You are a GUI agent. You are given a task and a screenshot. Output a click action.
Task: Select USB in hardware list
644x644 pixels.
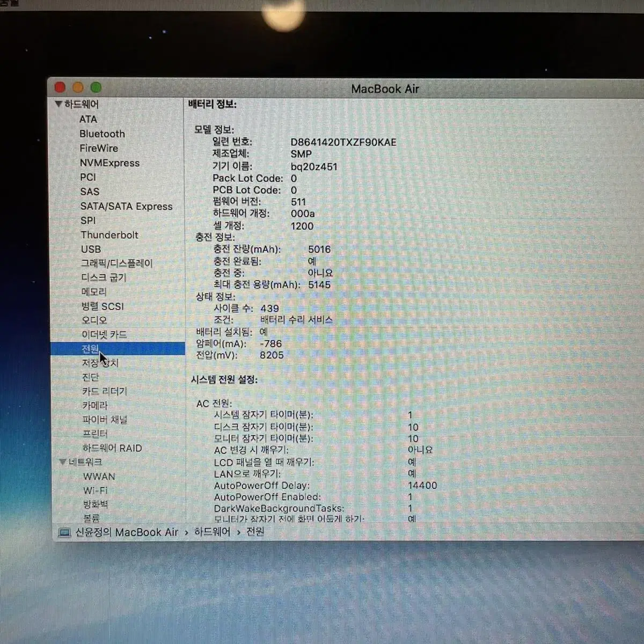click(x=91, y=249)
